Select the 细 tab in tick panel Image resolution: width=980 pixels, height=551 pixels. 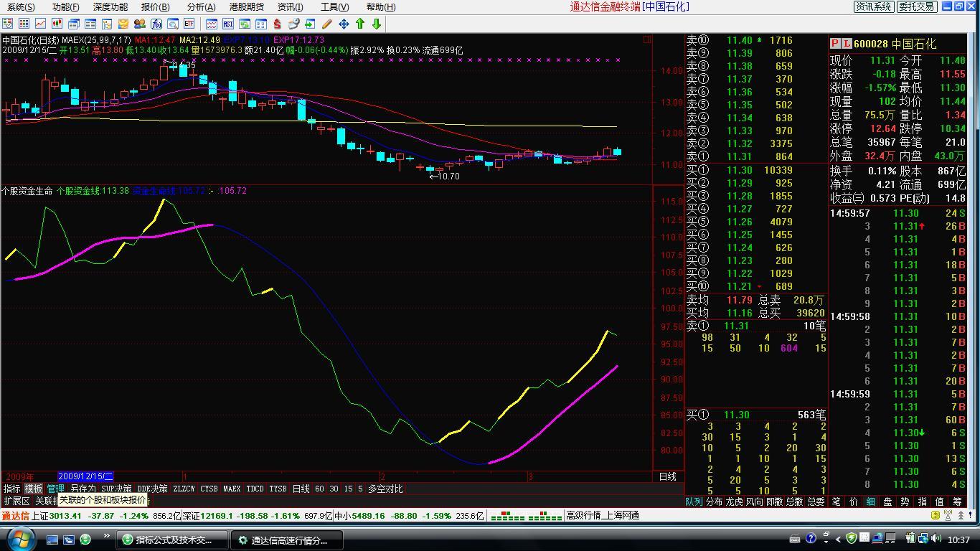click(870, 501)
